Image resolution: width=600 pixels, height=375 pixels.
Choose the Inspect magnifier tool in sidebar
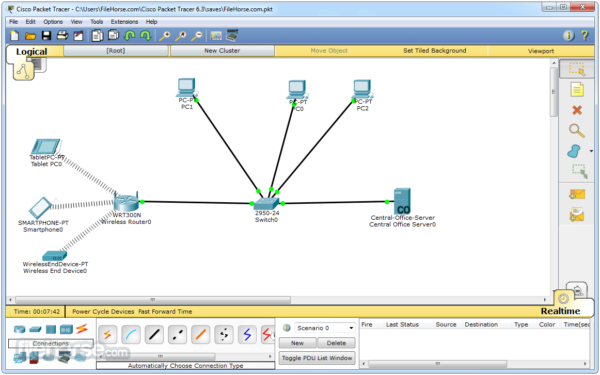(x=577, y=130)
